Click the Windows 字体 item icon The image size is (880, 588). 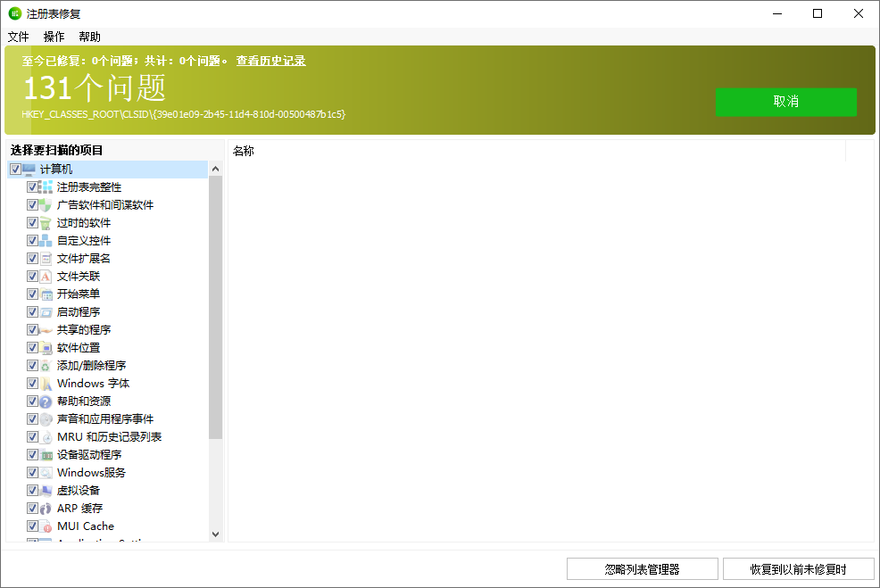click(46, 383)
